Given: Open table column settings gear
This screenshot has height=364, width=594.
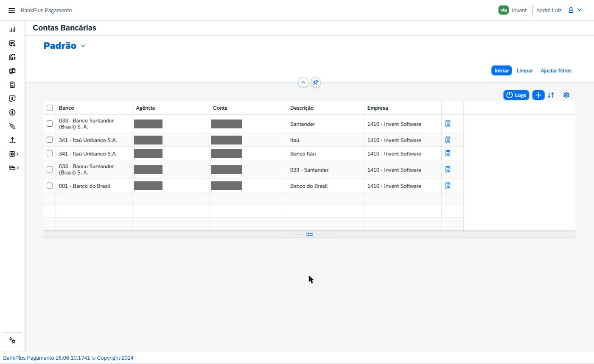Looking at the screenshot, I should point(566,95).
